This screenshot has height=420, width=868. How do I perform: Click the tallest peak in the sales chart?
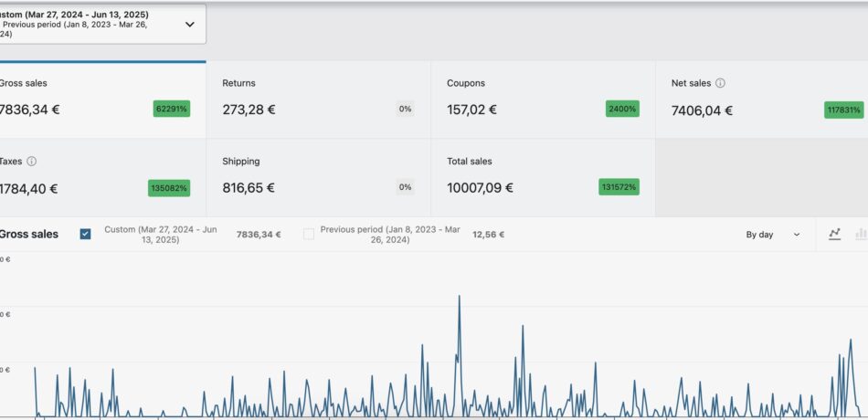[x=458, y=297]
